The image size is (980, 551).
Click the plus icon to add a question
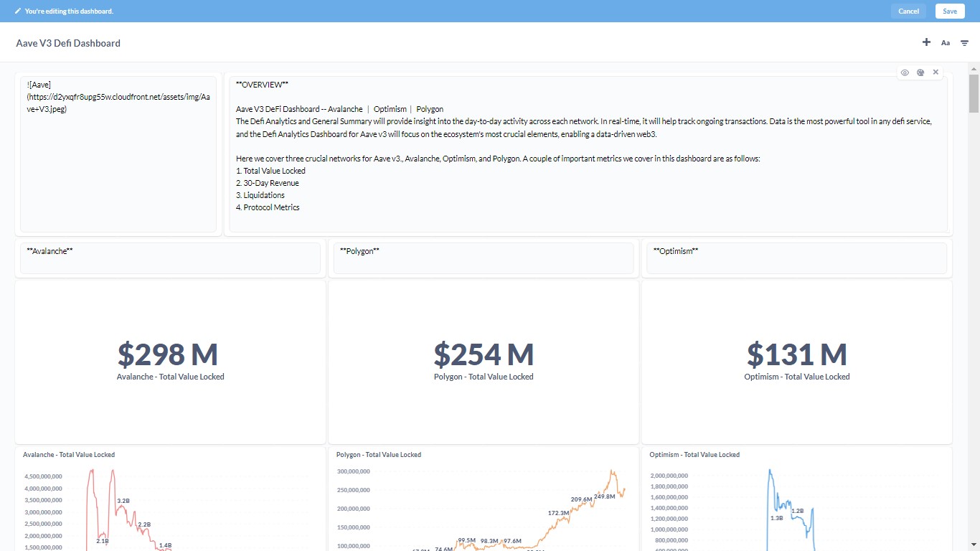(926, 42)
